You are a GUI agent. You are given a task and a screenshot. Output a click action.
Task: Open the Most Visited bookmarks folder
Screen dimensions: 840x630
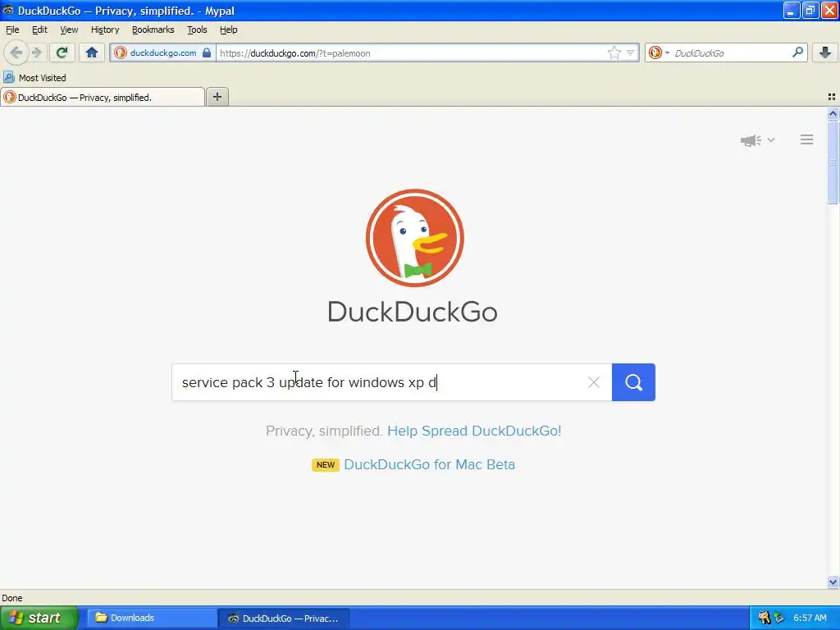(34, 78)
